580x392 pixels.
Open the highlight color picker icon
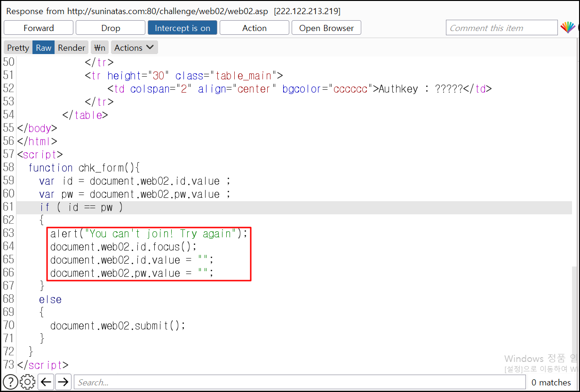tap(568, 28)
